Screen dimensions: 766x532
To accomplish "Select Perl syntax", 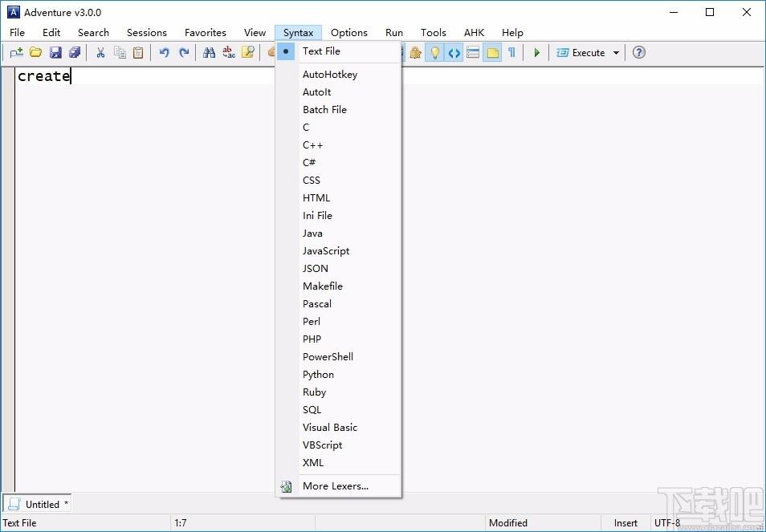I will [x=339, y=321].
